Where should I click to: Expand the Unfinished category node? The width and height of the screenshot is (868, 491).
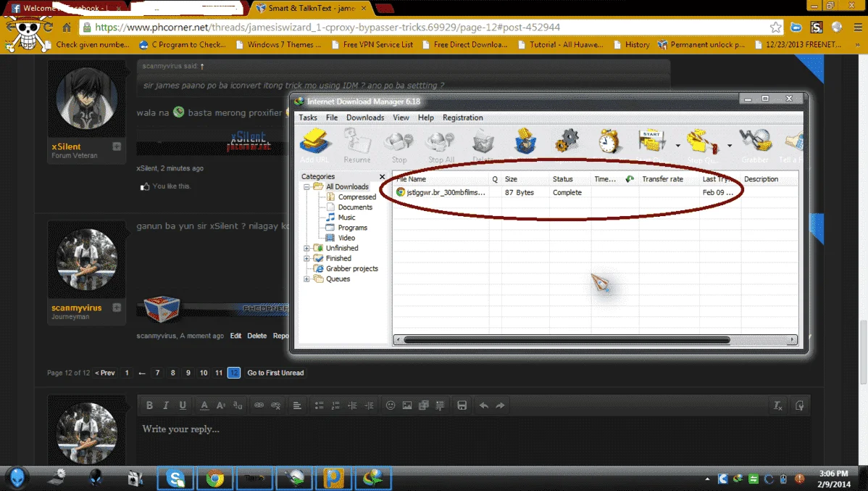[x=306, y=248]
